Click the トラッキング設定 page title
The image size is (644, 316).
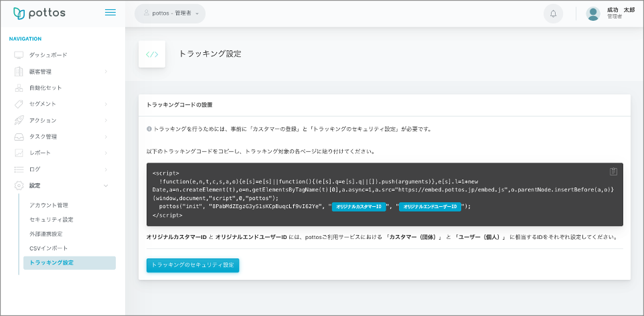tap(210, 54)
